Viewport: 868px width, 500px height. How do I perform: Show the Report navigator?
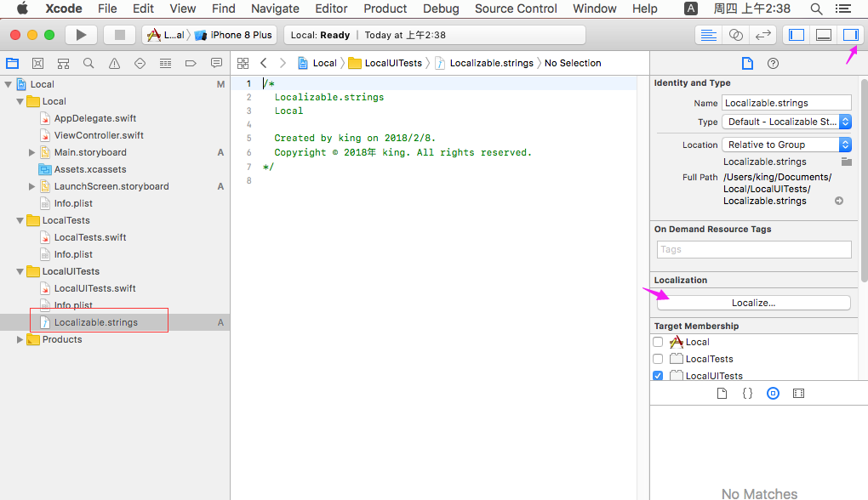[x=216, y=63]
